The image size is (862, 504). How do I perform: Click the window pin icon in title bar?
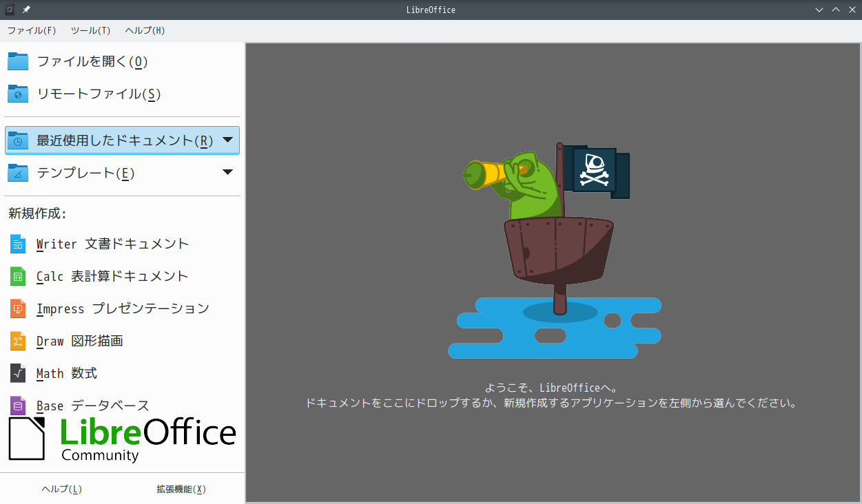point(26,10)
